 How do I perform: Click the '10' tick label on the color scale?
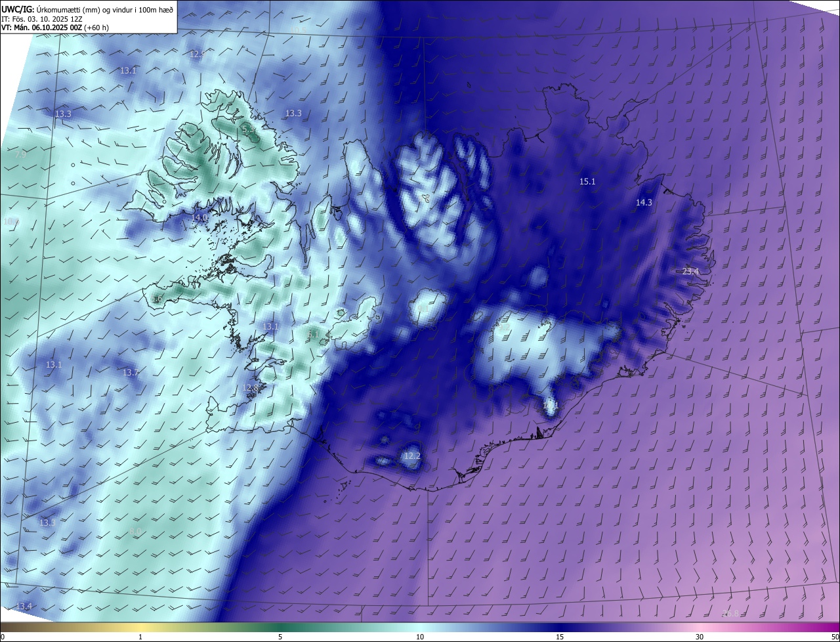tap(420, 637)
